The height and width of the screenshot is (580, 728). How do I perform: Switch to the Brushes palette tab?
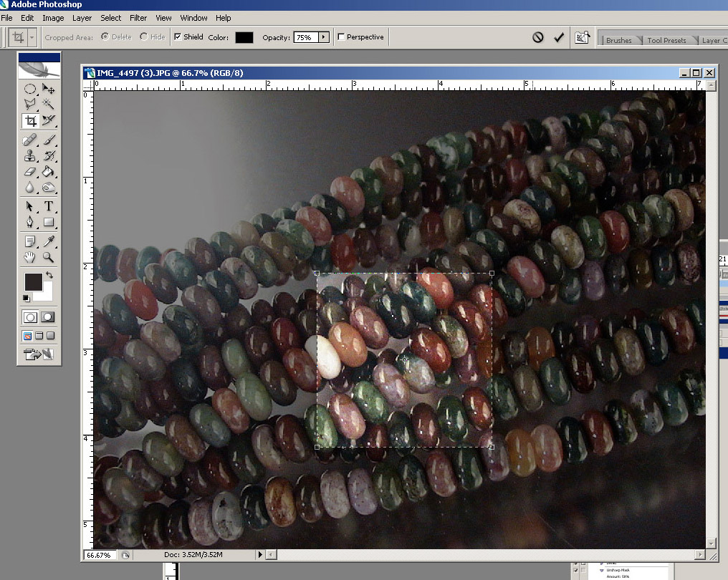pyautogui.click(x=618, y=40)
